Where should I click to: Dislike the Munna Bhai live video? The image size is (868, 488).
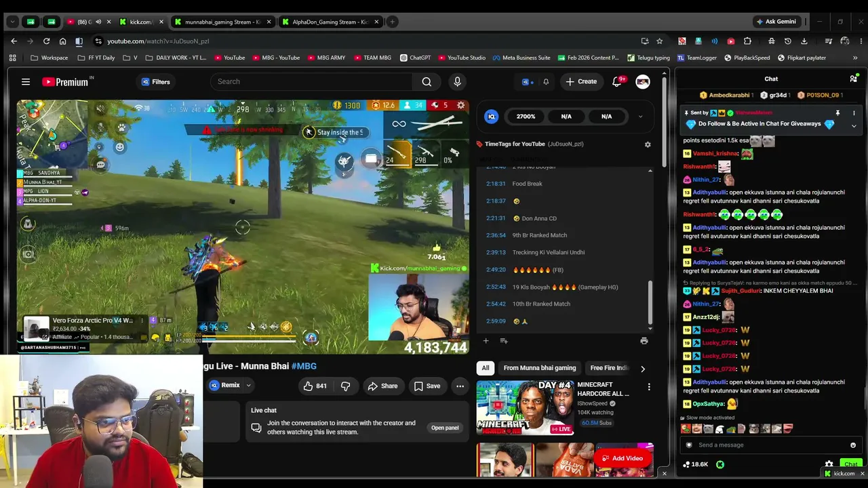click(345, 386)
